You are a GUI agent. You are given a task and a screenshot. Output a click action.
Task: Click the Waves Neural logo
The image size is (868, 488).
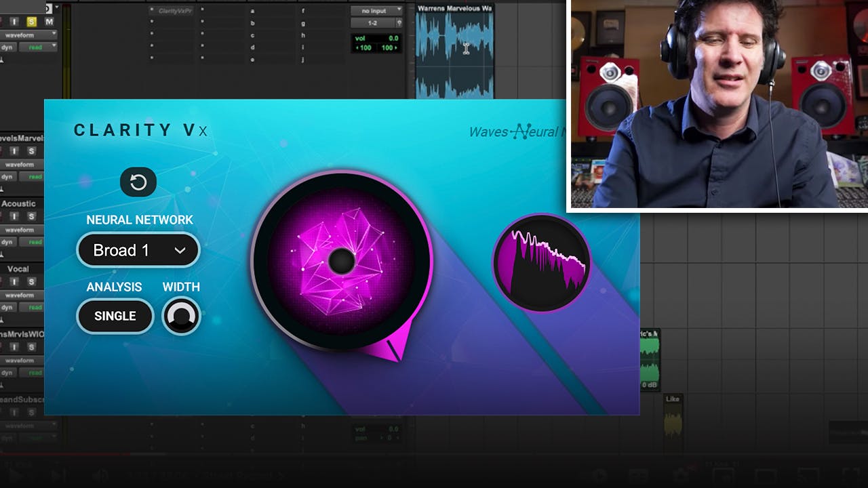pos(517,131)
